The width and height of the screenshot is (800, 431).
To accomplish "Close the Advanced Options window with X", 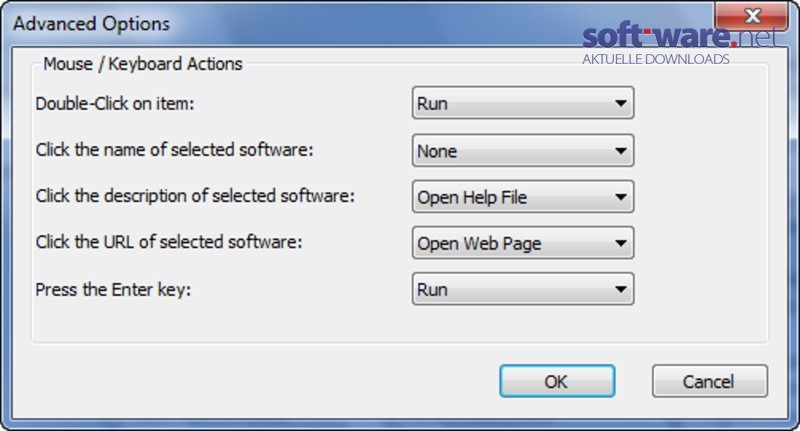I will pyautogui.click(x=753, y=15).
